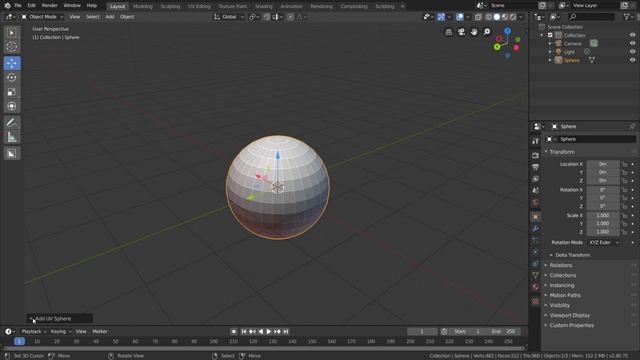Select the Move tool

click(x=12, y=63)
